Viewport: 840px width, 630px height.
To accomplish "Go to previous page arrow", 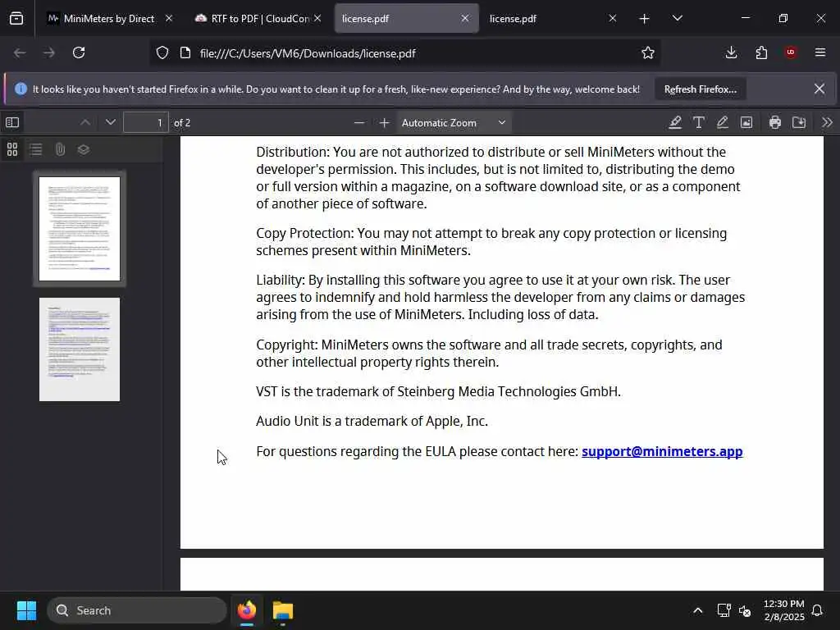I will (x=85, y=123).
